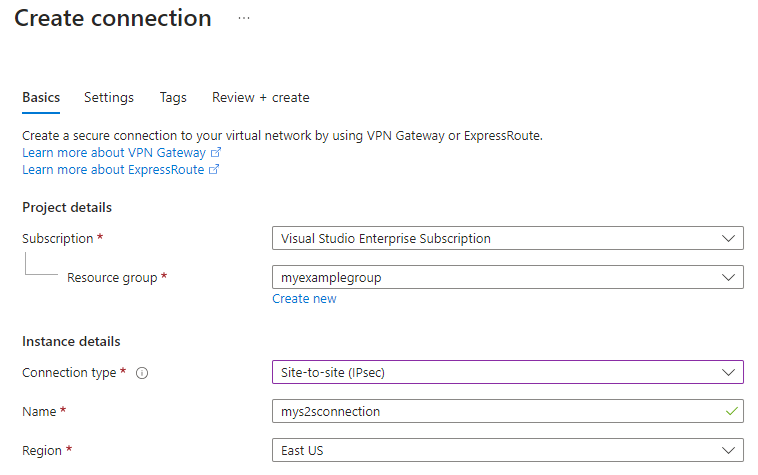
Task: Click the external-link icon after VPN Gateway
Action: click(x=216, y=153)
